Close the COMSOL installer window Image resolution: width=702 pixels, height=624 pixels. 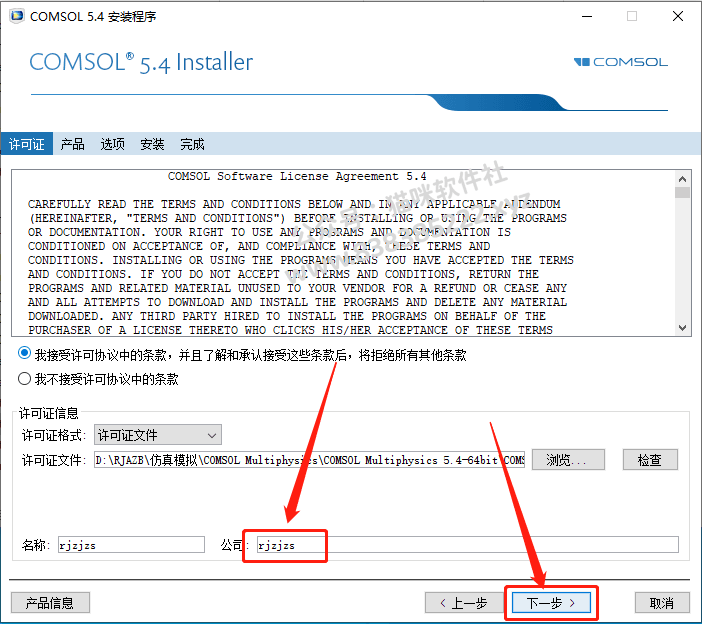tap(677, 17)
